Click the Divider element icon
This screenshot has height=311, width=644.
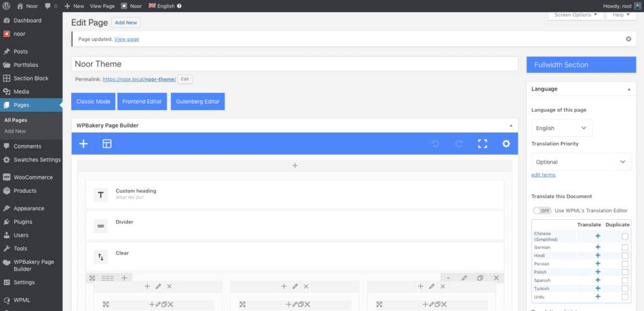101,226
